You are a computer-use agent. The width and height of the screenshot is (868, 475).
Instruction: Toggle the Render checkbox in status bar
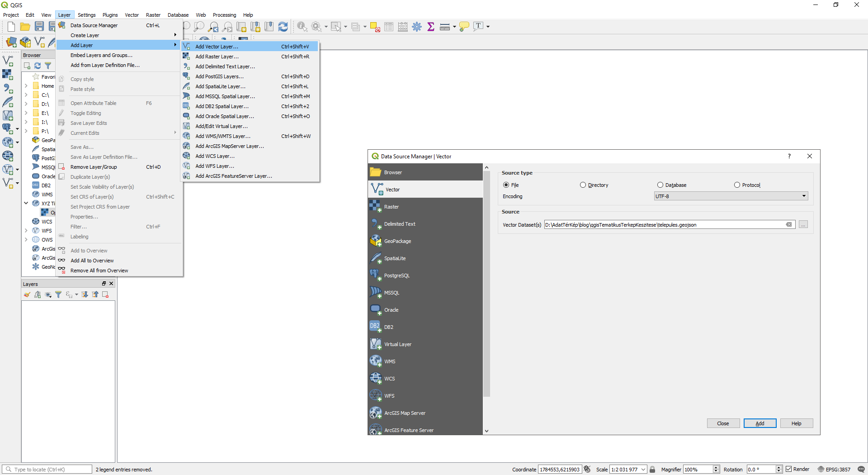coord(789,469)
